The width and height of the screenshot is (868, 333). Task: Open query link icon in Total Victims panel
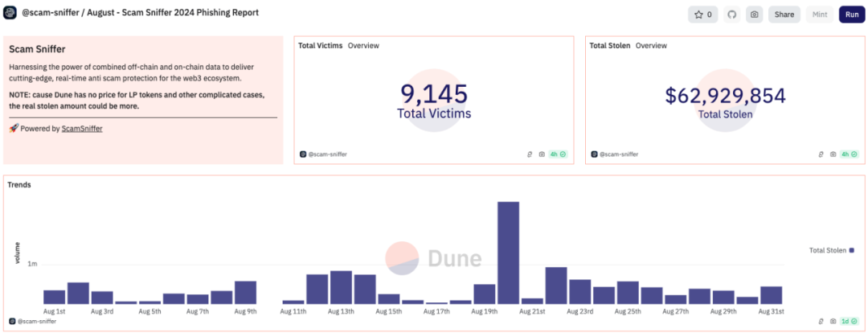click(530, 154)
